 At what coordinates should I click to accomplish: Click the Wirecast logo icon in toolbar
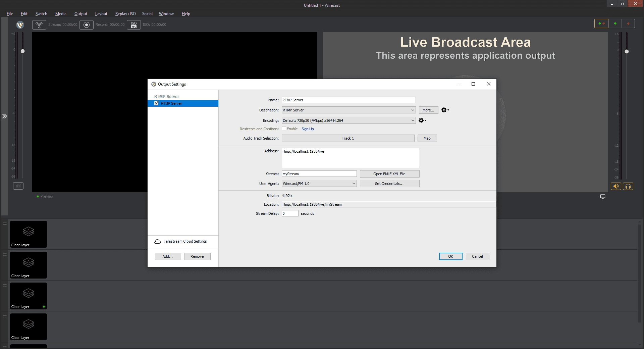coord(20,24)
